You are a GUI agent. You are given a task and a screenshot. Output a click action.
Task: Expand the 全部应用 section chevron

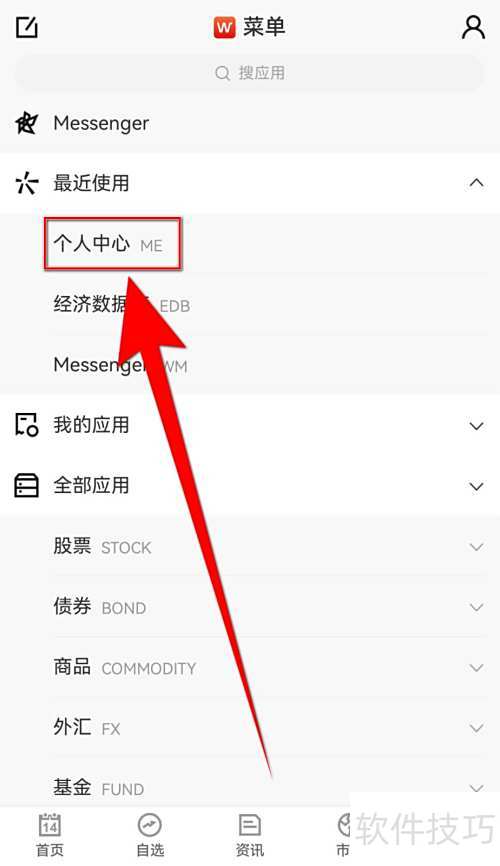[x=476, y=487]
